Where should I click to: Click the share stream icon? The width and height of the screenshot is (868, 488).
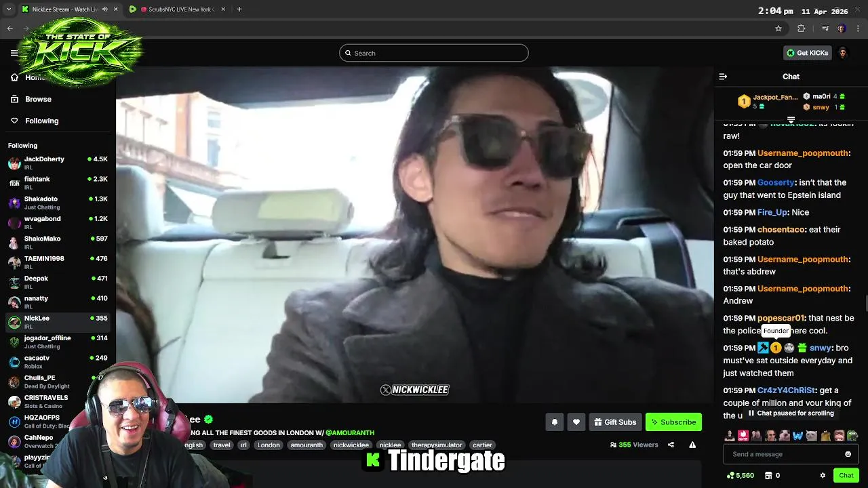(671, 445)
